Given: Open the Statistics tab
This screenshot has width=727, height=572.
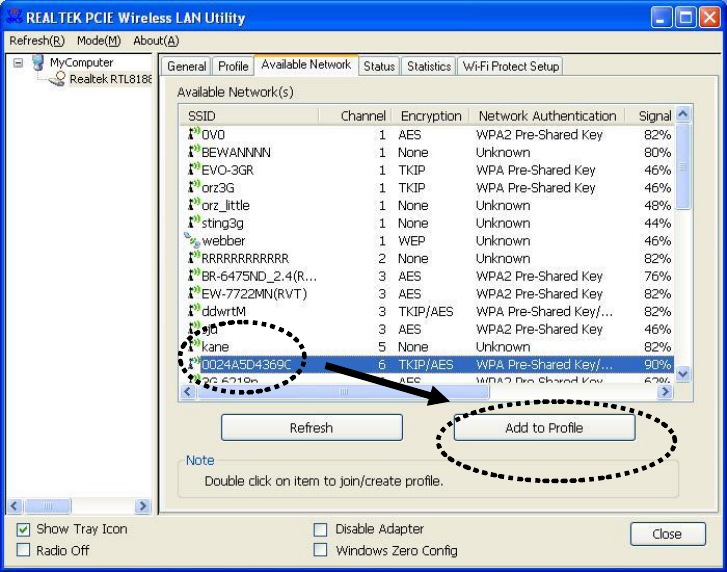Looking at the screenshot, I should 429,66.
